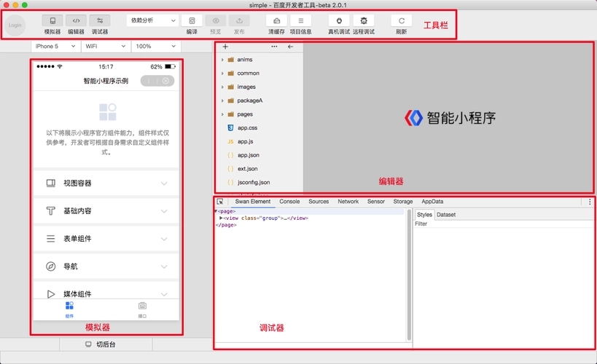
Task: Open 项目信息 project info icon
Action: pyautogui.click(x=300, y=21)
